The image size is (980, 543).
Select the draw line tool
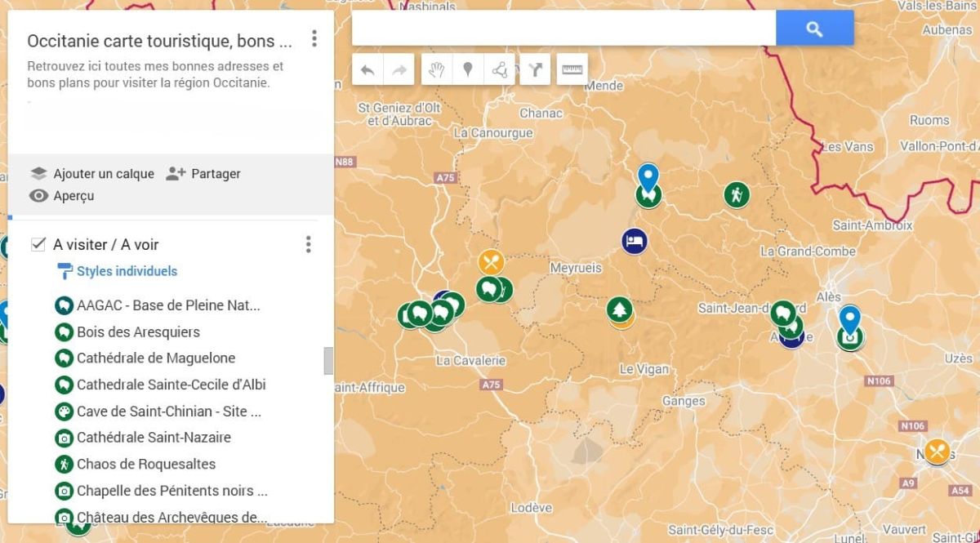tap(499, 70)
